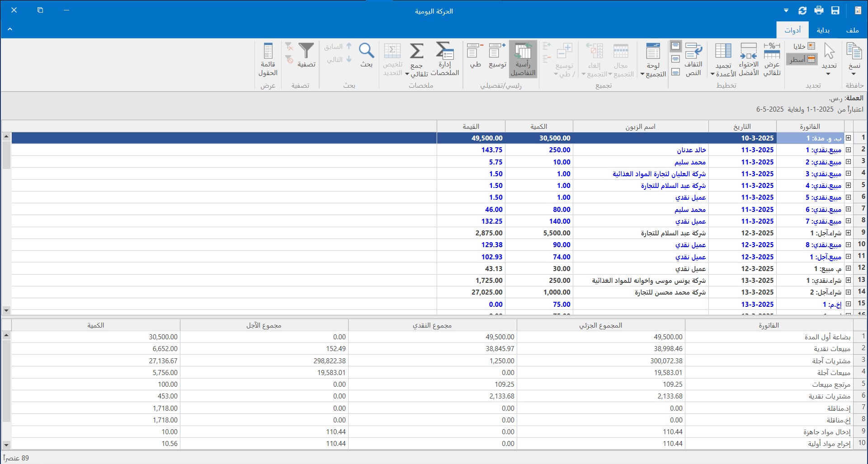This screenshot has width=868, height=464.
Task: Toggle row selection mode (أسطر)
Action: (x=802, y=59)
